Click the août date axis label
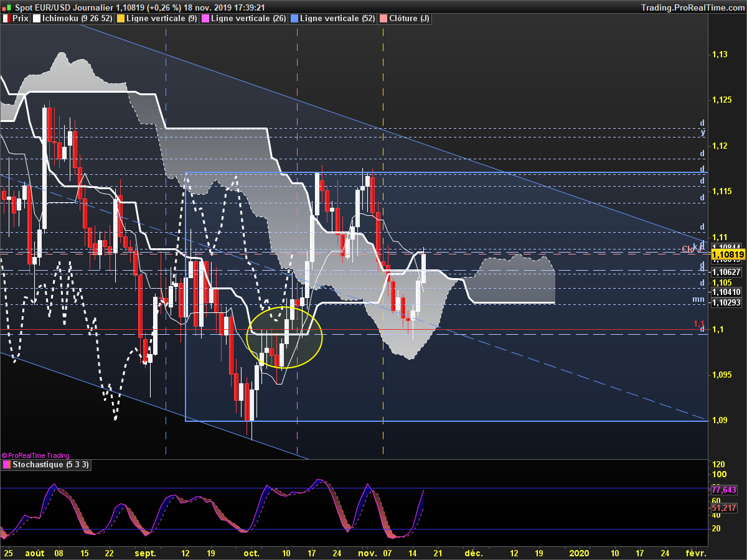747x560 pixels. point(34,553)
